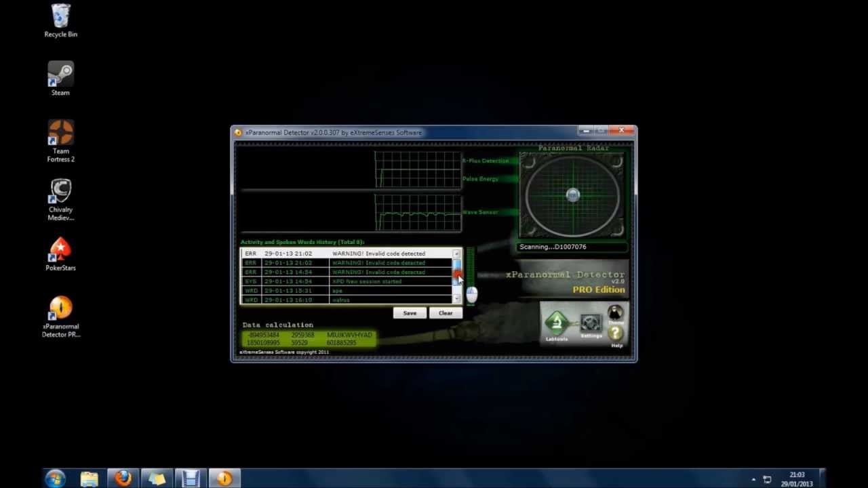This screenshot has height=488, width=868.
Task: Open Firefox from the taskbar
Action: pyautogui.click(x=123, y=479)
